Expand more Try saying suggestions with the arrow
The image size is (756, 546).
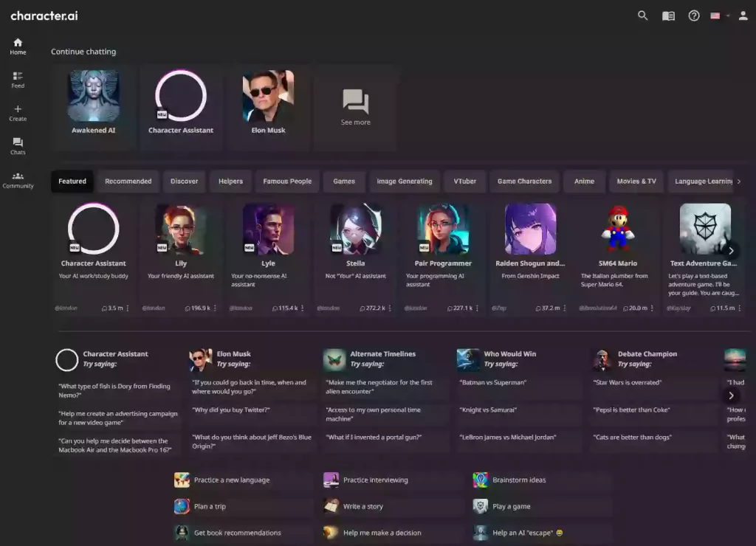(730, 395)
